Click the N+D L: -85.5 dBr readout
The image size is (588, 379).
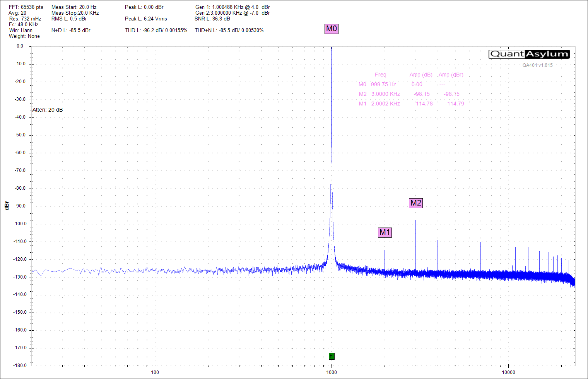[71, 30]
